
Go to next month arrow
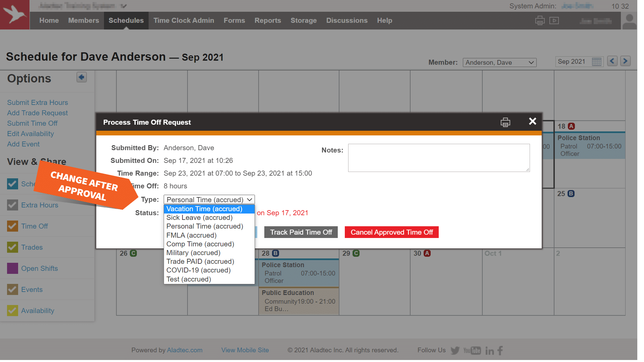625,61
